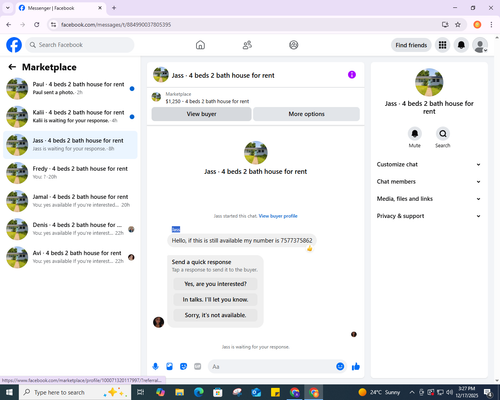This screenshot has width=500, height=400.
Task: Click Jass's message with the phone number
Action: click(x=242, y=240)
